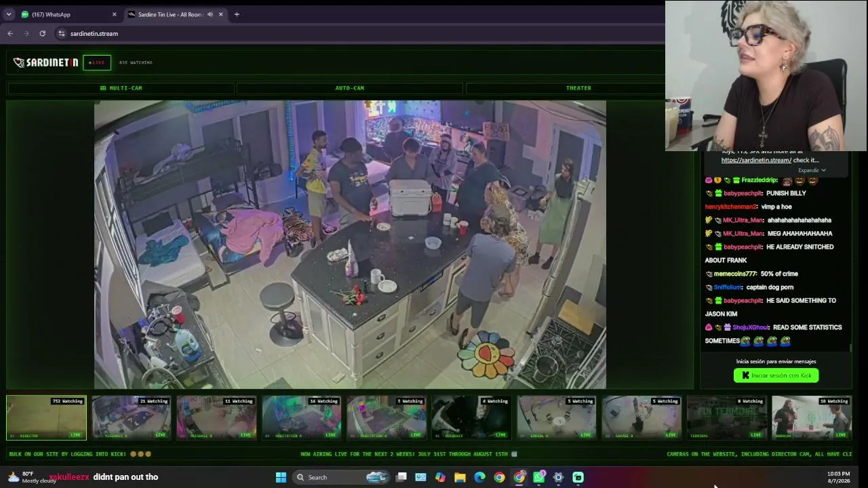Viewport: 868px width, 488px height.
Task: Click the Sardinetin logo
Action: [x=45, y=62]
